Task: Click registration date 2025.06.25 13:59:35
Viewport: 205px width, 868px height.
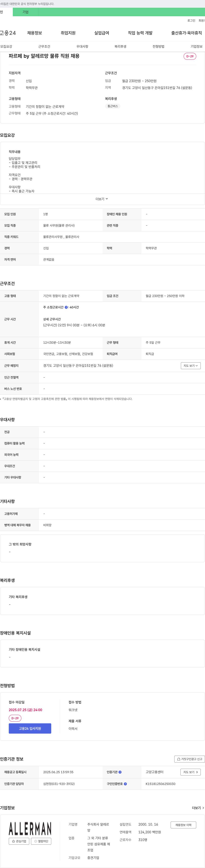Action: tap(58, 772)
